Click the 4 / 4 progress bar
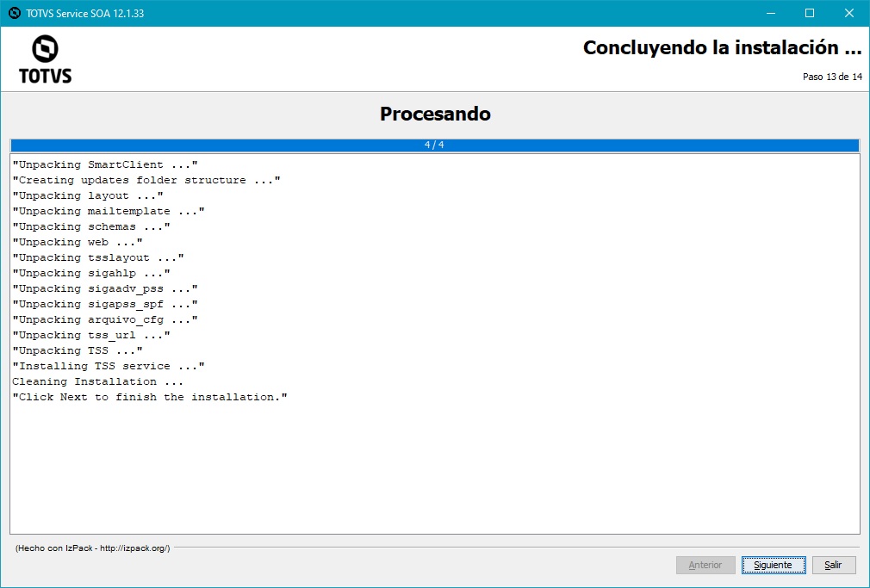The height and width of the screenshot is (588, 870). 434,145
